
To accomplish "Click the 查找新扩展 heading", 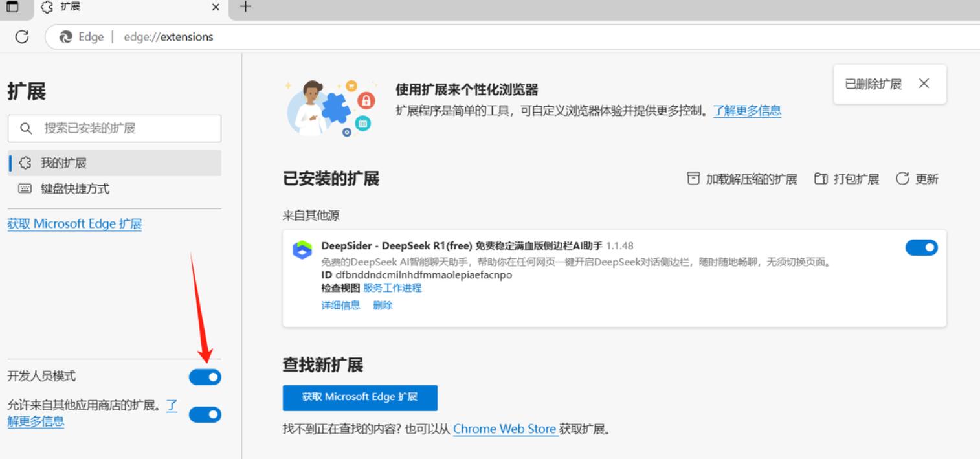I will [x=323, y=365].
